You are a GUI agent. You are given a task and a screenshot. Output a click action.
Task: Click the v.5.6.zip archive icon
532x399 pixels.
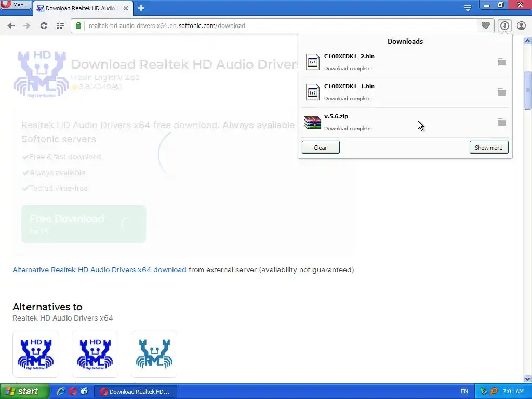click(312, 123)
